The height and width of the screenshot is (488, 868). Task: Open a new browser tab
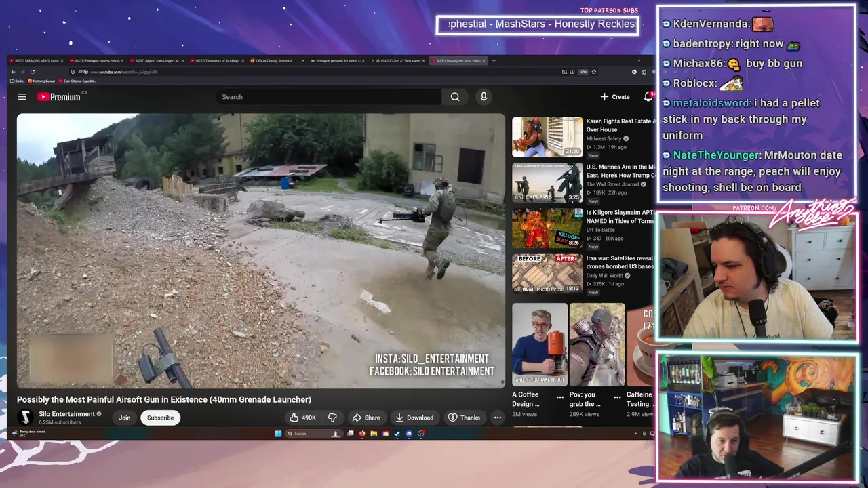(494, 60)
